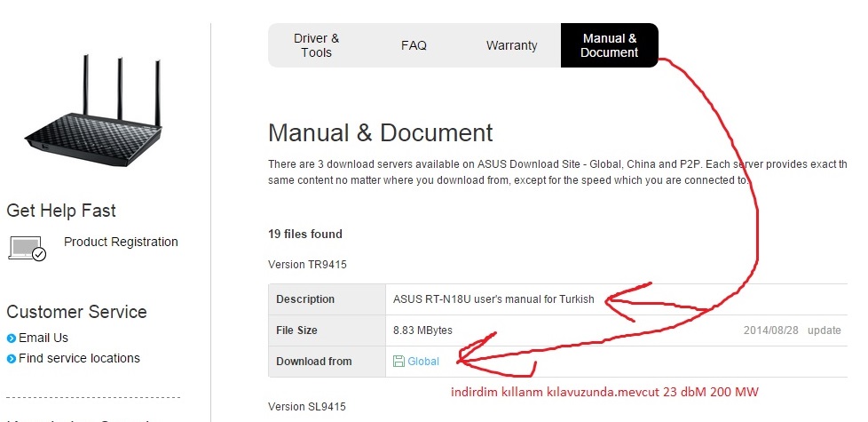
Task: Open the Product Registration link
Action: pos(121,242)
